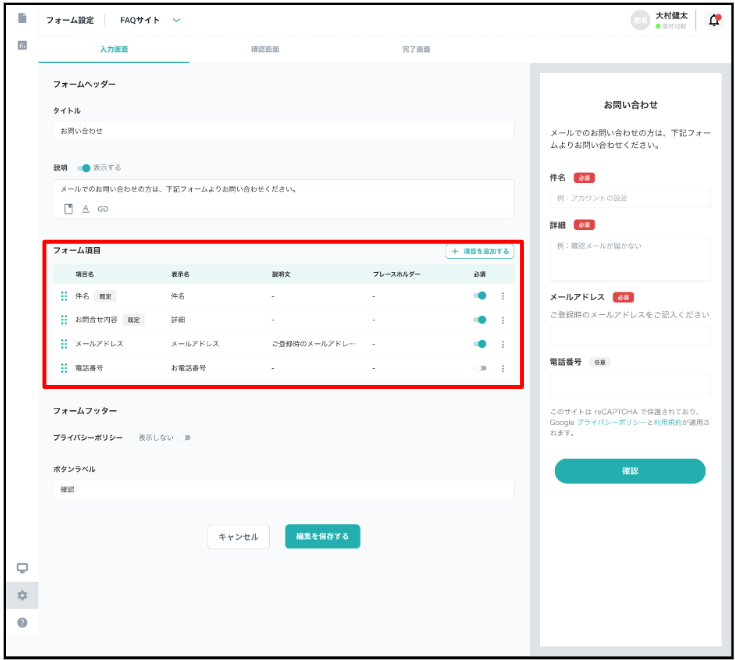This screenshot has width=735, height=660.
Task: Click the notification bell icon
Action: tap(713, 21)
